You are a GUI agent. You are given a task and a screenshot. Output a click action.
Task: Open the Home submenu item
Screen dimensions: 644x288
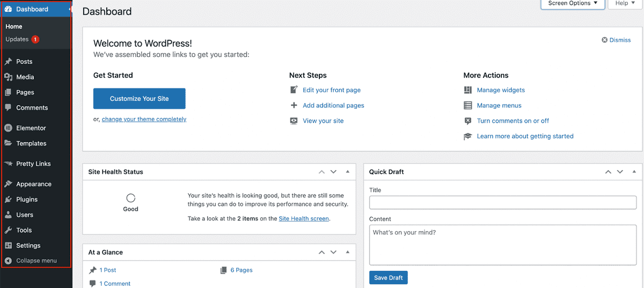pyautogui.click(x=14, y=26)
